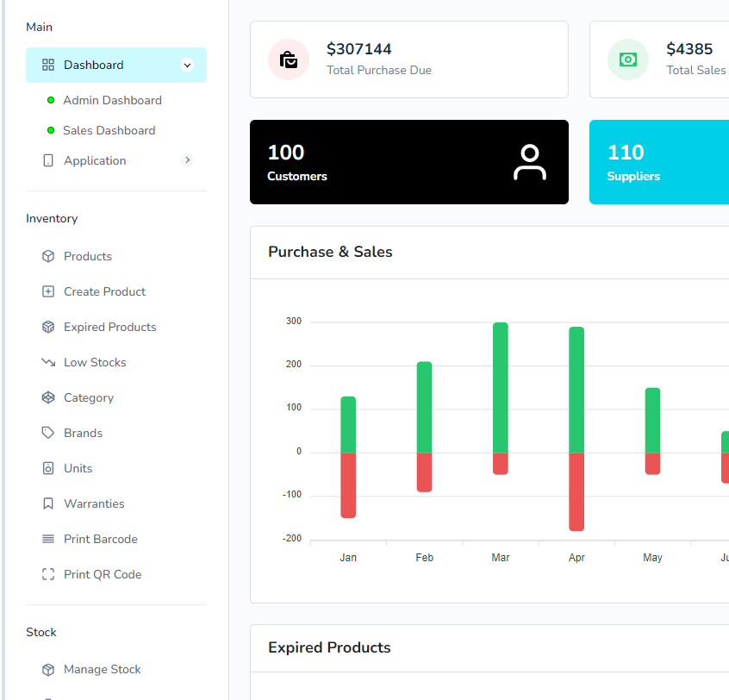729x700 pixels.
Task: Click the Total Purchase Due bag icon
Action: [288, 59]
